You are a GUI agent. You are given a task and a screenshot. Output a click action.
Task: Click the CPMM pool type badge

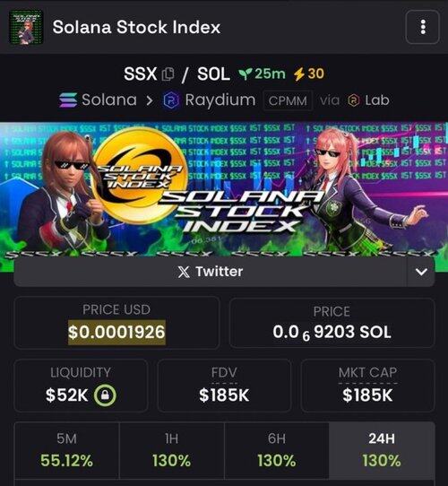[x=288, y=100]
